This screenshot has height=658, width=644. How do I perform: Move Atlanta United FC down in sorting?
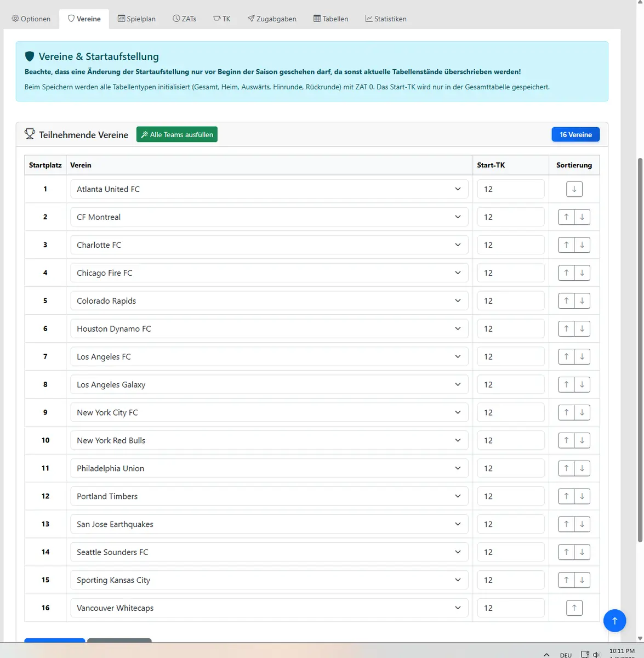pos(574,189)
